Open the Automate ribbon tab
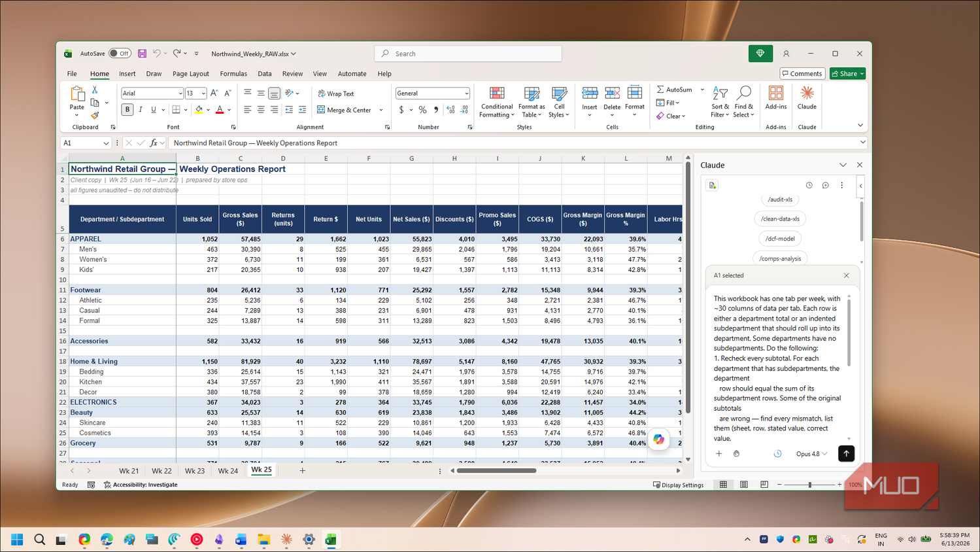Viewport: 980px width, 552px height. (x=352, y=74)
